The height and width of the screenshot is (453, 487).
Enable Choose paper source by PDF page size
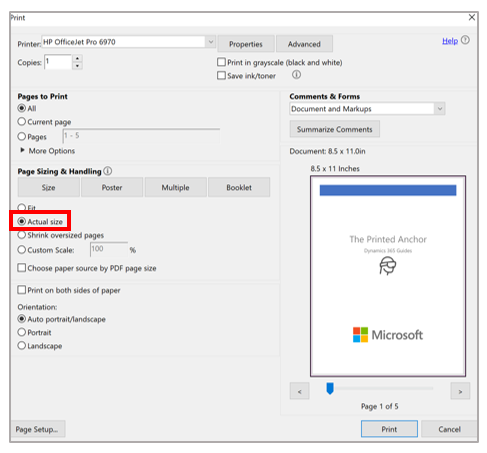pyautogui.click(x=22, y=268)
